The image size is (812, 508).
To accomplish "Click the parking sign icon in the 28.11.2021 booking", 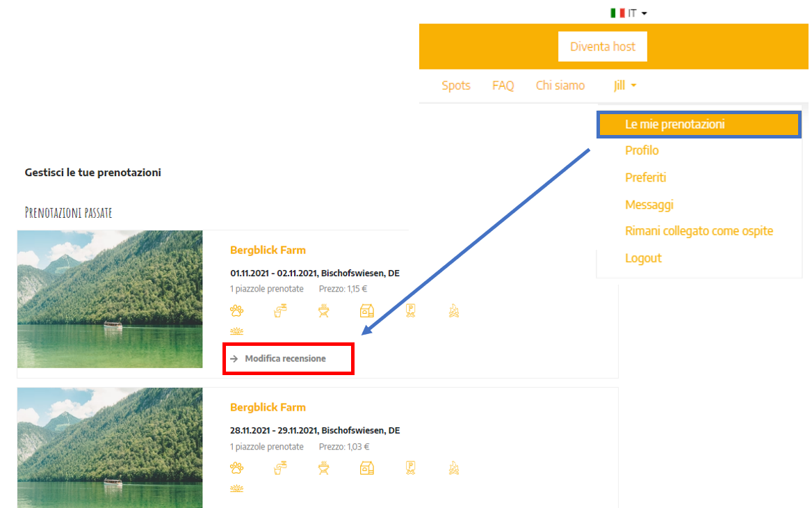I will (411, 468).
